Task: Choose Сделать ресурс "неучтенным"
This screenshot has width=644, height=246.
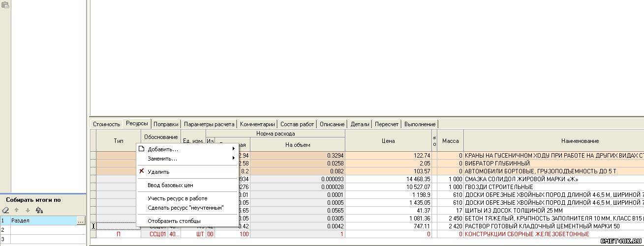Action: [187, 208]
